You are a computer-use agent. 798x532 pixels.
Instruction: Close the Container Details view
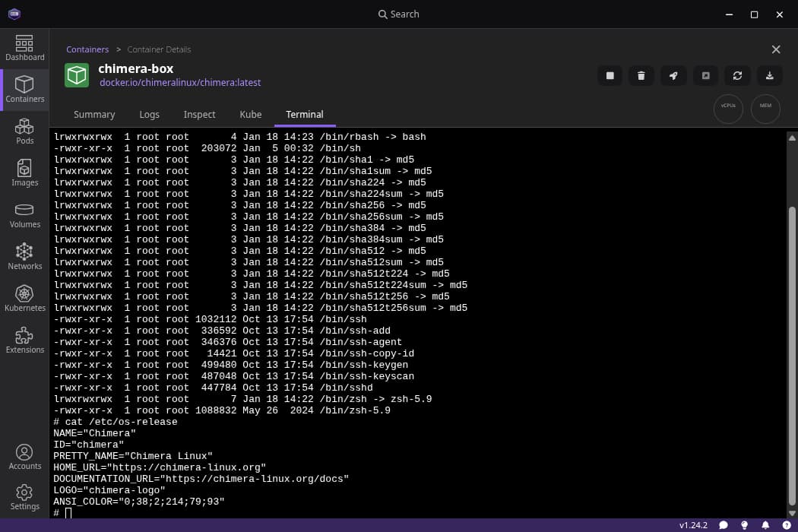(776, 49)
